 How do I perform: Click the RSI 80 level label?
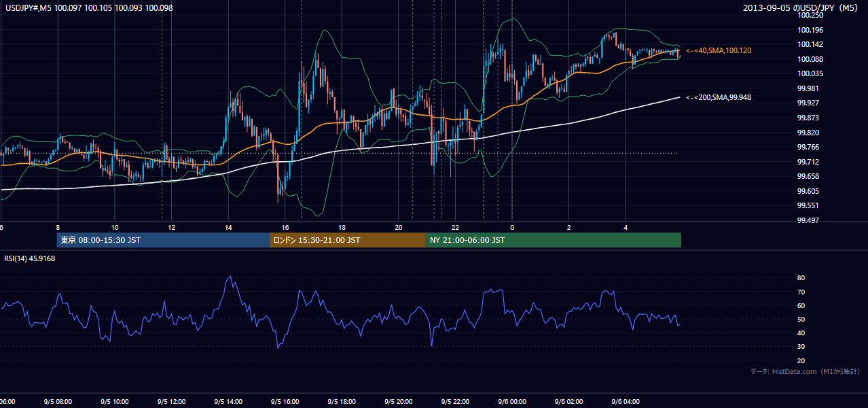(801, 278)
